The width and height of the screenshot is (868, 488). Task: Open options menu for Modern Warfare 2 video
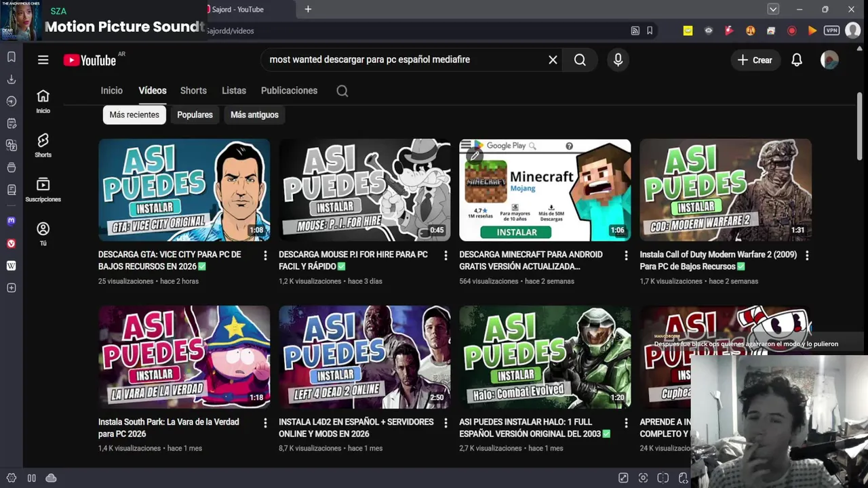point(807,256)
